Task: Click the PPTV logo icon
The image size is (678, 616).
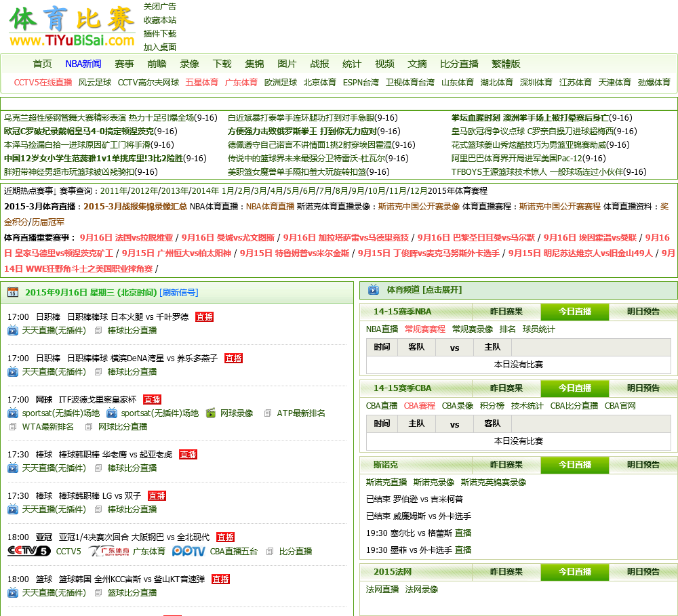Action: click(x=188, y=551)
